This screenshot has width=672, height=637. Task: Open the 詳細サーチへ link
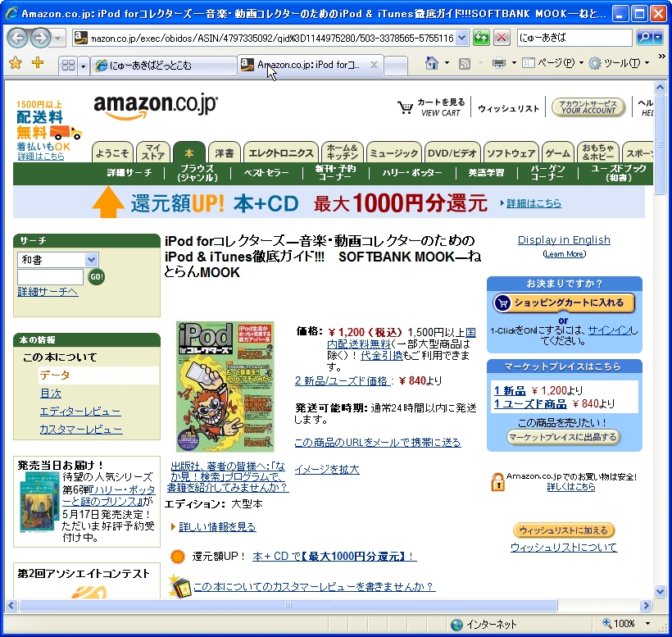click(48, 292)
